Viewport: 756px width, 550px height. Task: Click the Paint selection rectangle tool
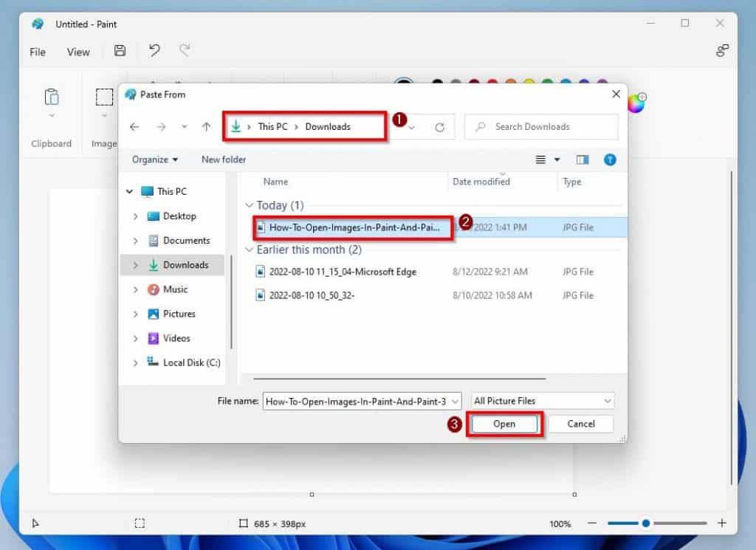[x=104, y=97]
